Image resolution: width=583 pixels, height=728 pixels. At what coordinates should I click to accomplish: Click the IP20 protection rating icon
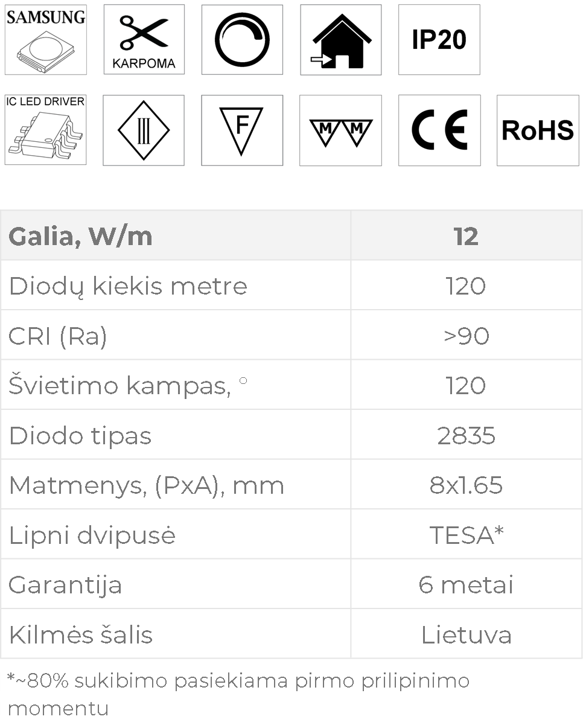(439, 40)
